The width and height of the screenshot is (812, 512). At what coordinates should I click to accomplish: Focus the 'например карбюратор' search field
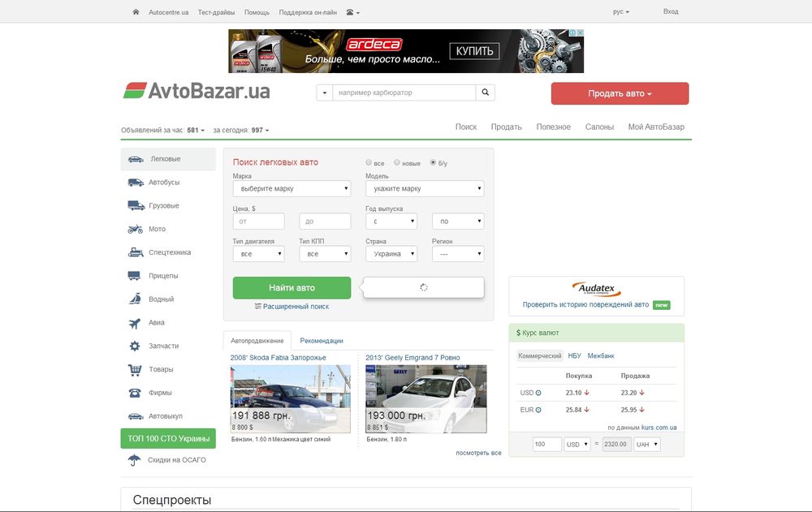point(404,93)
